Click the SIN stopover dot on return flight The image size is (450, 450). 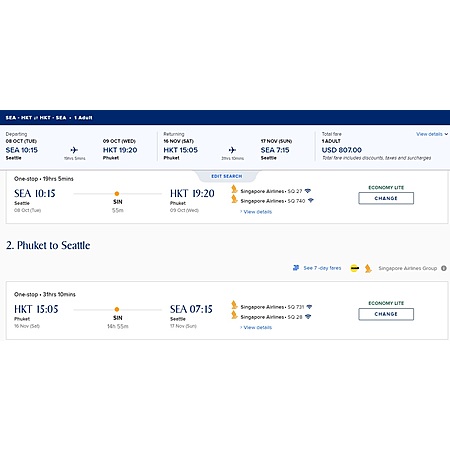[117, 309]
